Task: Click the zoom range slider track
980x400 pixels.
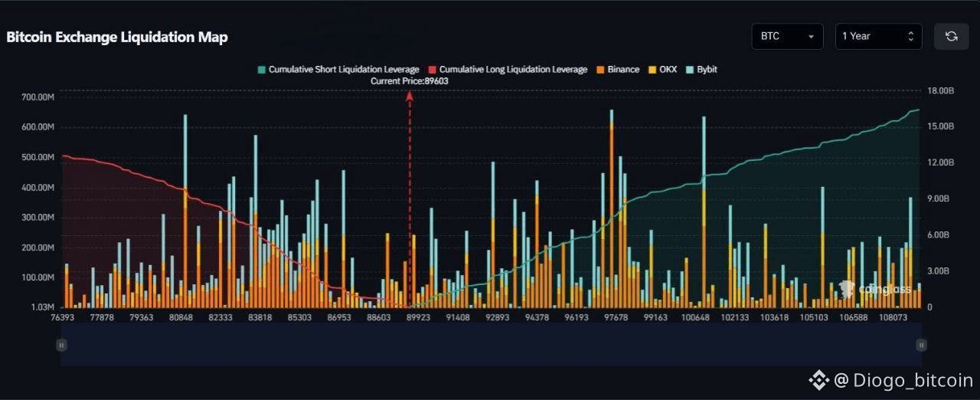Action: [x=492, y=346]
